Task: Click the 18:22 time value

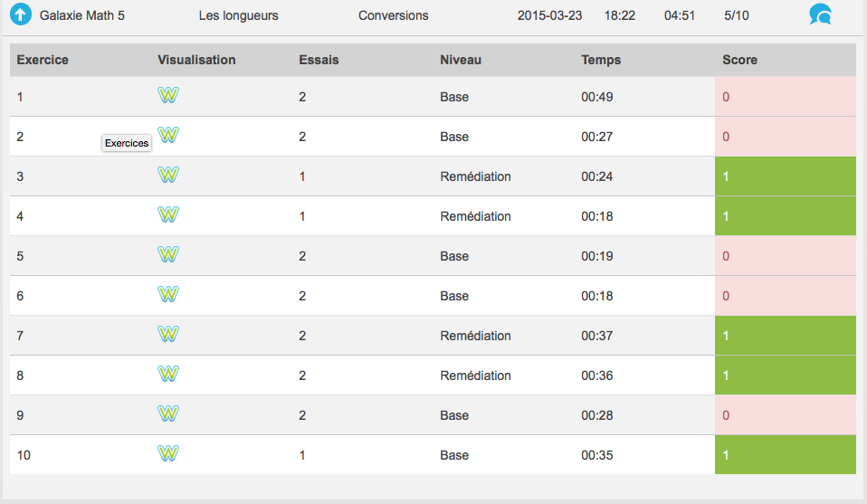Action: pyautogui.click(x=619, y=15)
